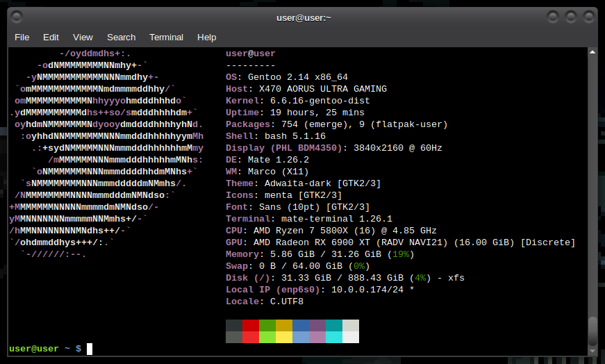Viewport: 605px width, 364px height.
Task: Open the View menu
Action: (83, 38)
